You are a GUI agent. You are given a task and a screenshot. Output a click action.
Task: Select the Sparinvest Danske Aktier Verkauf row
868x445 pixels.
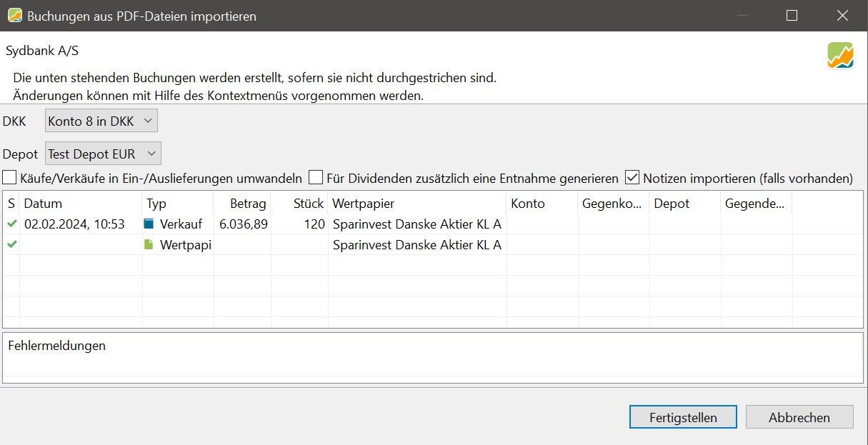(416, 224)
